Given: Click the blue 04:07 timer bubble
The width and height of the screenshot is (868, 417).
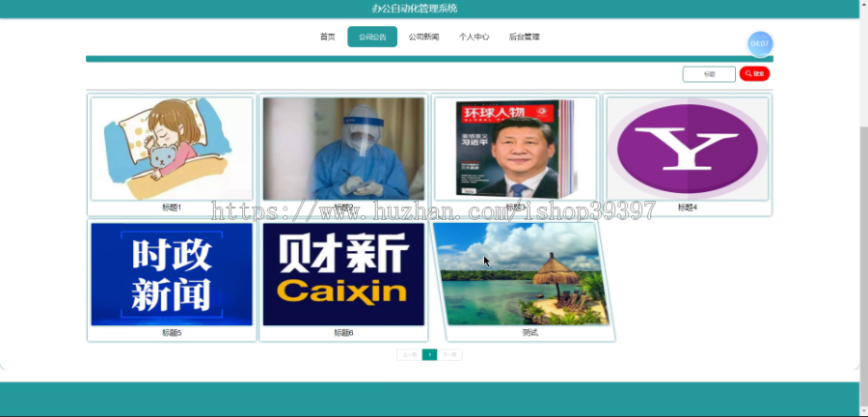Looking at the screenshot, I should 760,43.
